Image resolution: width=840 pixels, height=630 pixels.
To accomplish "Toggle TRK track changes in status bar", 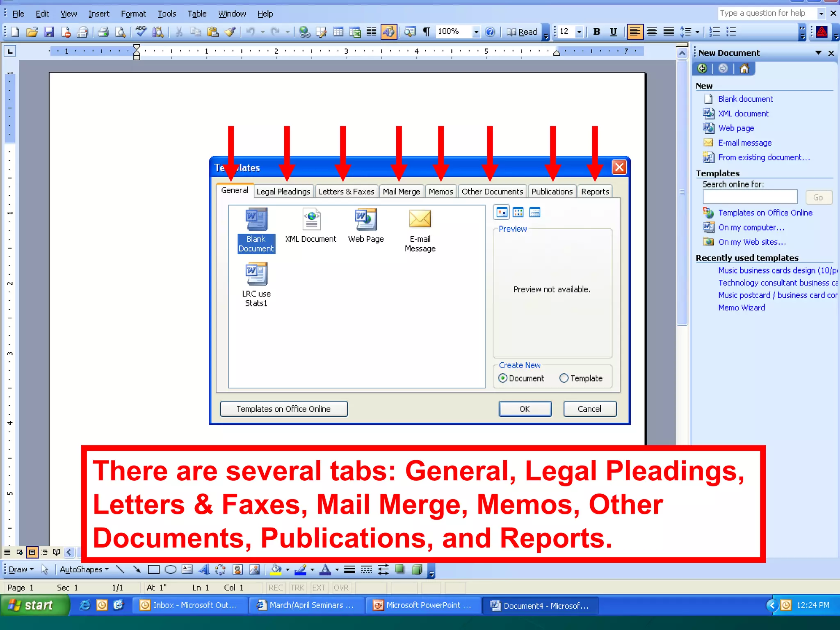I will click(x=297, y=588).
